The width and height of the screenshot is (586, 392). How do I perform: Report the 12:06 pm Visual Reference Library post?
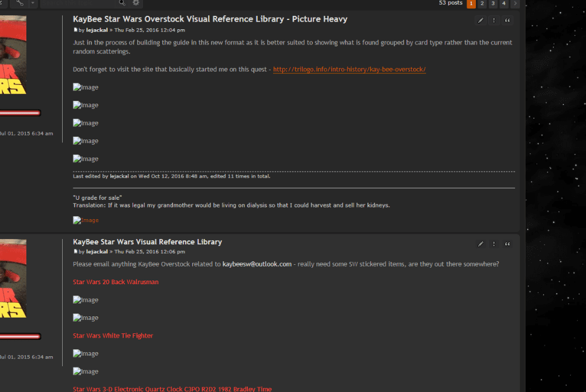pyautogui.click(x=494, y=244)
